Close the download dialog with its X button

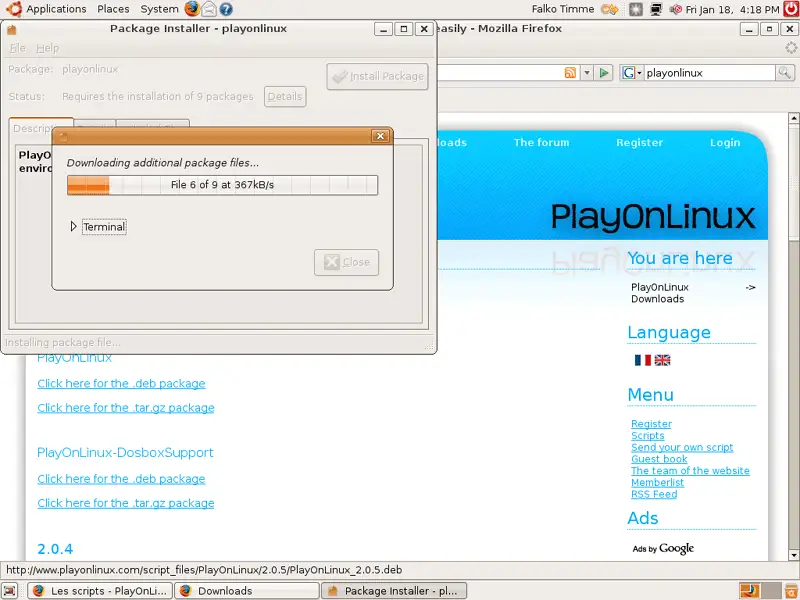(x=380, y=136)
